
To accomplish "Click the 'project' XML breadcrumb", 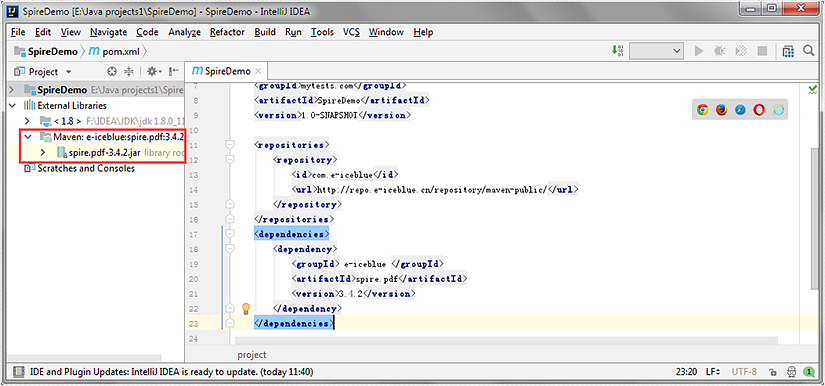I will [251, 355].
